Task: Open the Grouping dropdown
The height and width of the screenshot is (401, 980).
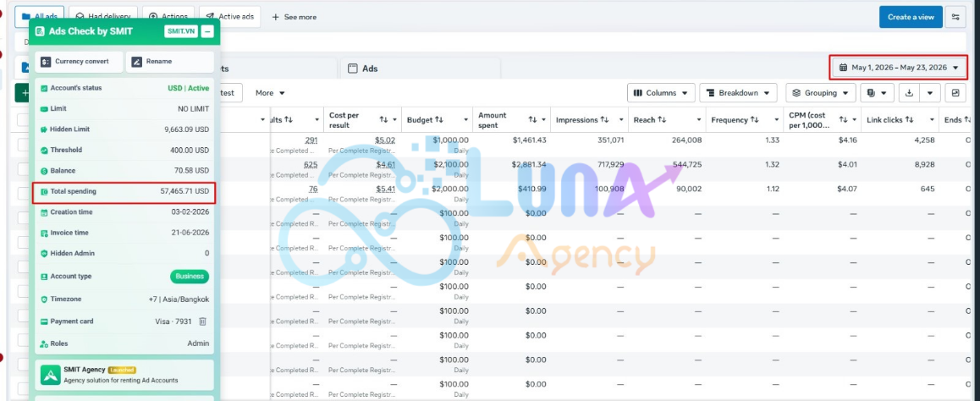Action: (x=821, y=93)
